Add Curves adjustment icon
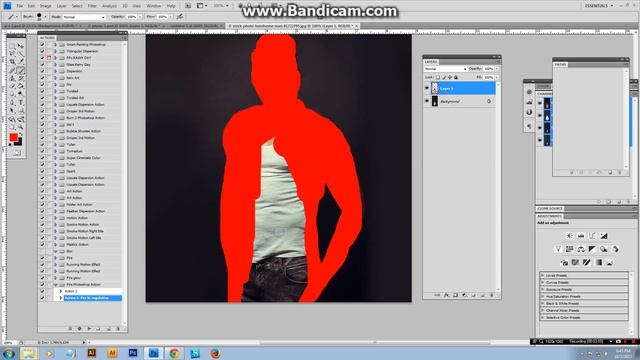Viewport: 640px width, 360px height. coord(592,236)
